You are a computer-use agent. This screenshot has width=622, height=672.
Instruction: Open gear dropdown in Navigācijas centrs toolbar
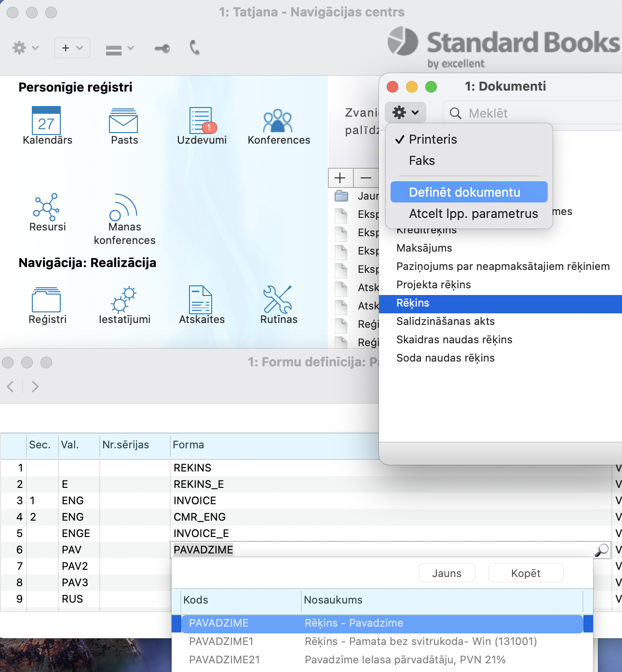(x=25, y=48)
